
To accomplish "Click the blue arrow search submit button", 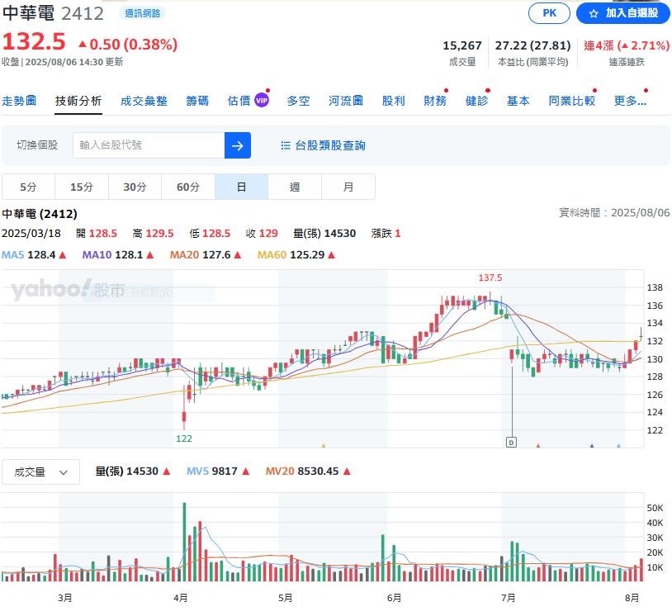I will point(238,145).
